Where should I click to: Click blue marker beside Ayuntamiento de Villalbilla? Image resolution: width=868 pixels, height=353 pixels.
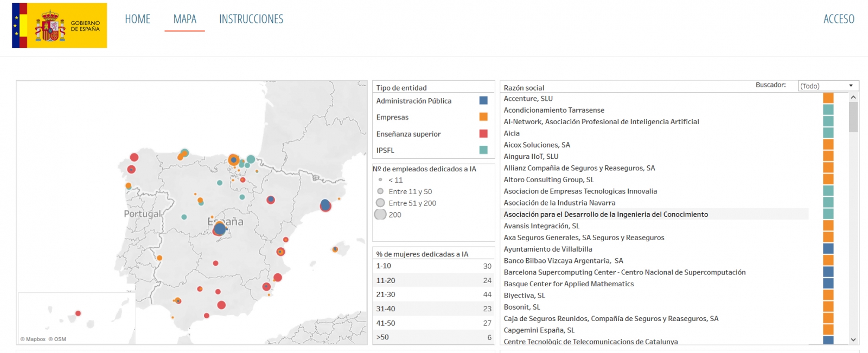(828, 249)
